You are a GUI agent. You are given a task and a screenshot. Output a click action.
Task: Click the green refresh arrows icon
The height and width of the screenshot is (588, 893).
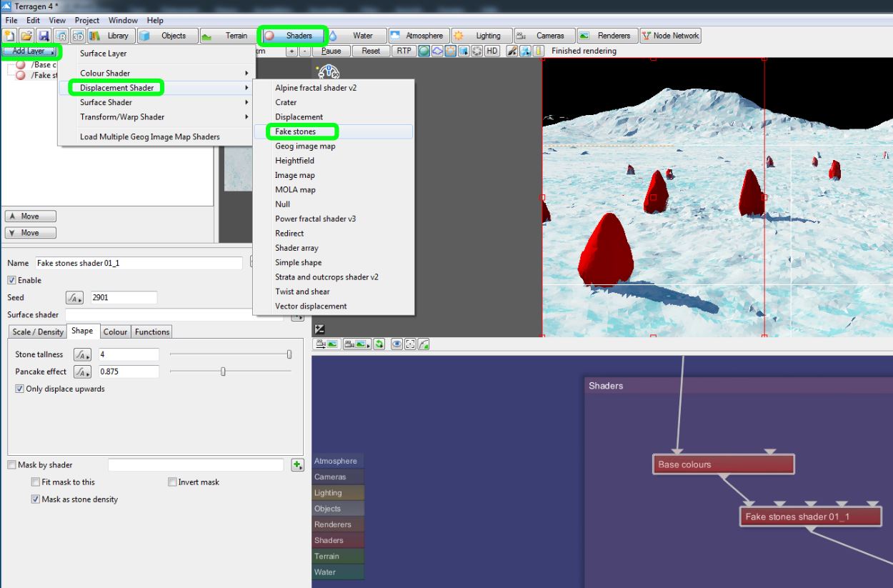379,344
